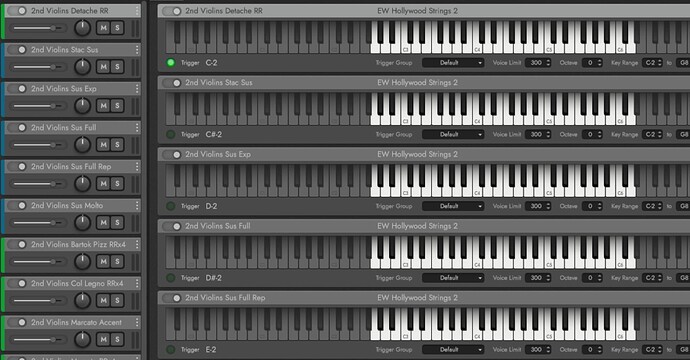Viewport: 690px width, 360px height.
Task: Toggle the 2nd Violins Sus Full keyboard panel switch
Action: point(172,226)
